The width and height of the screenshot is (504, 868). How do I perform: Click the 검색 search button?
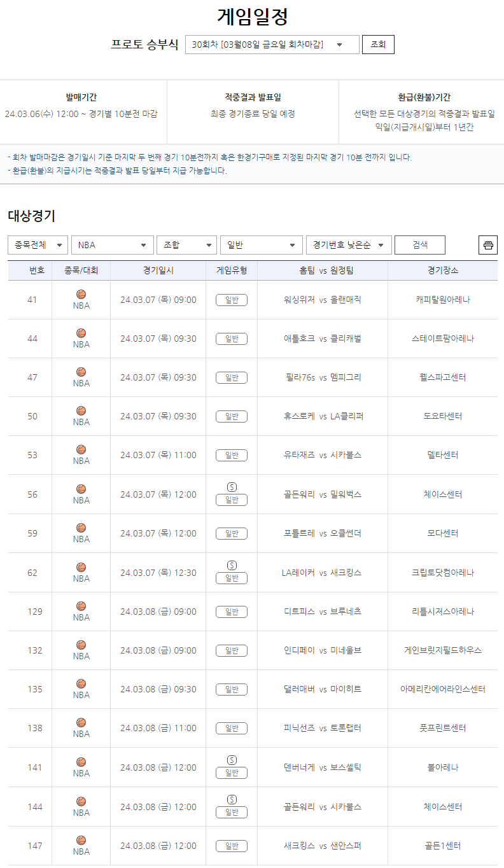[419, 245]
